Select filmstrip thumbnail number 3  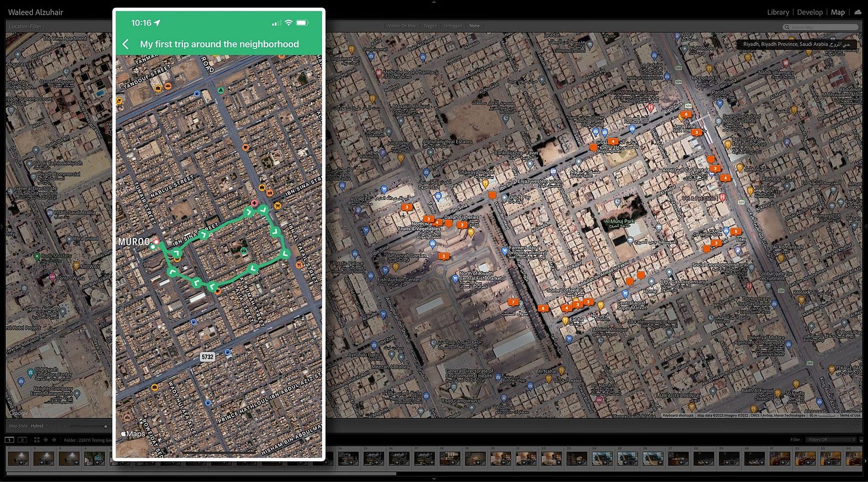coord(69,458)
